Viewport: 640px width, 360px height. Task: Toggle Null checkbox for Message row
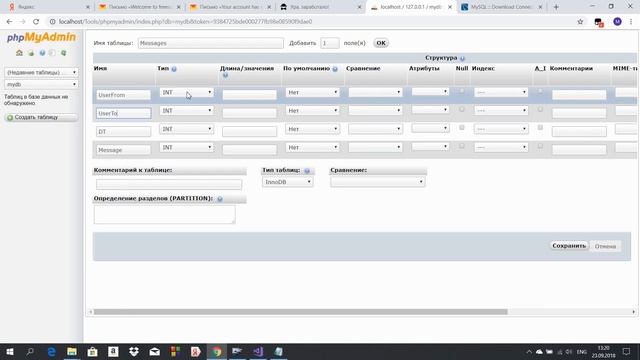[x=462, y=146]
